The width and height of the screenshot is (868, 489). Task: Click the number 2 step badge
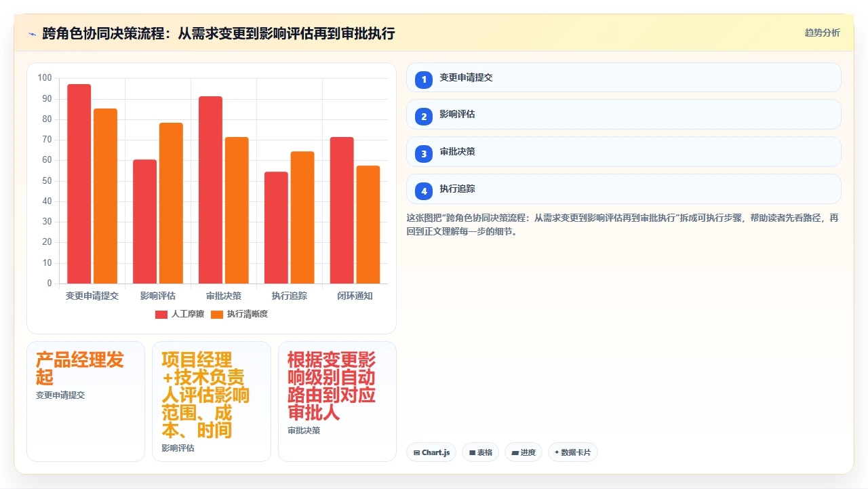424,117
